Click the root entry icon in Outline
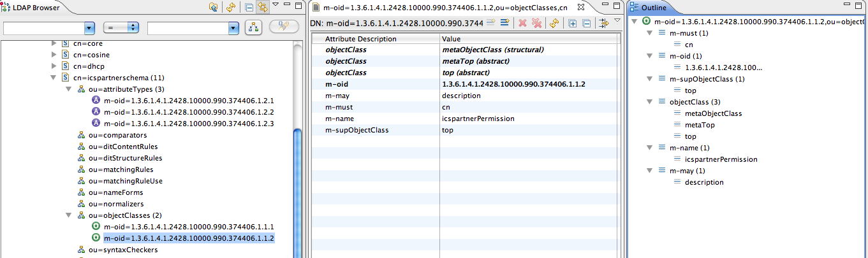 (x=647, y=22)
